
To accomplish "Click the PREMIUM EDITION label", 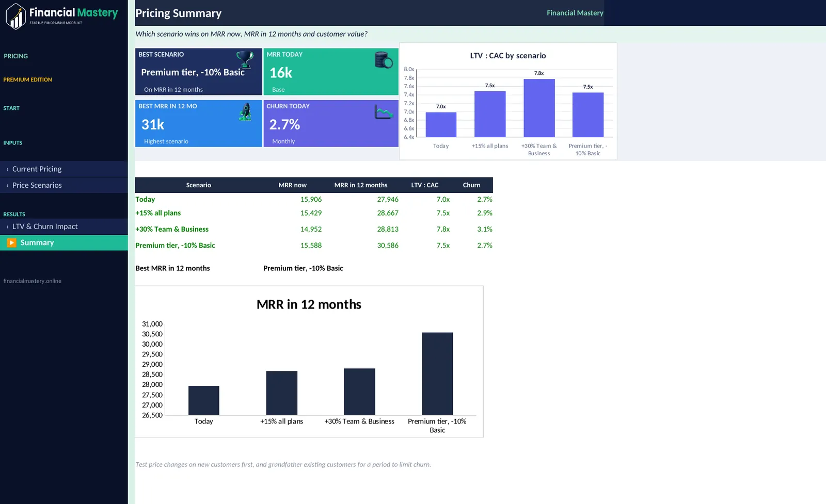I will click(27, 80).
